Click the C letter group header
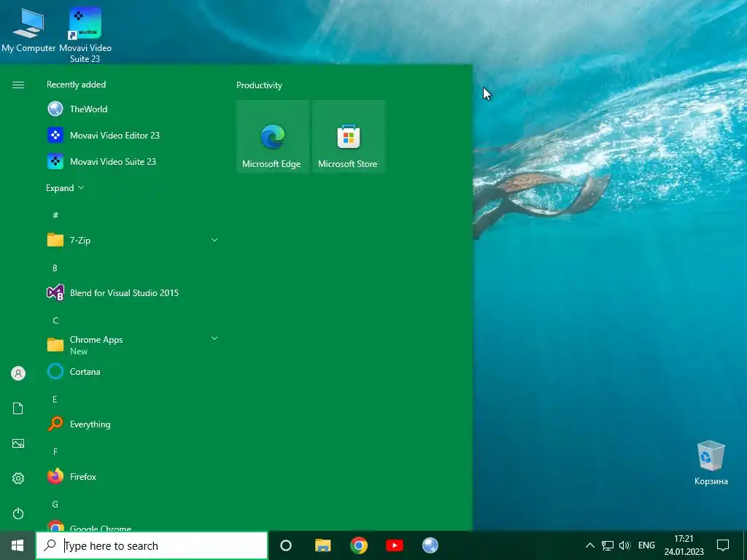This screenshot has width=747, height=560. (55, 321)
